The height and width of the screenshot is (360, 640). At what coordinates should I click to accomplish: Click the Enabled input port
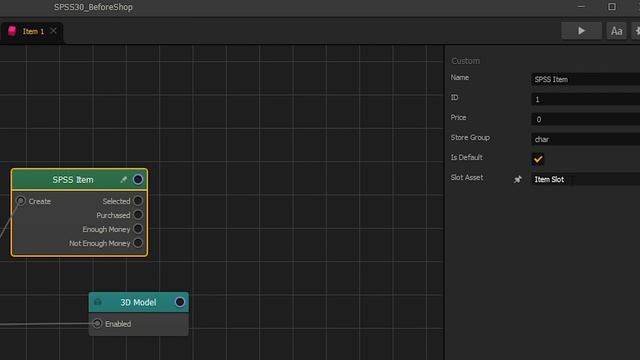coord(97,324)
